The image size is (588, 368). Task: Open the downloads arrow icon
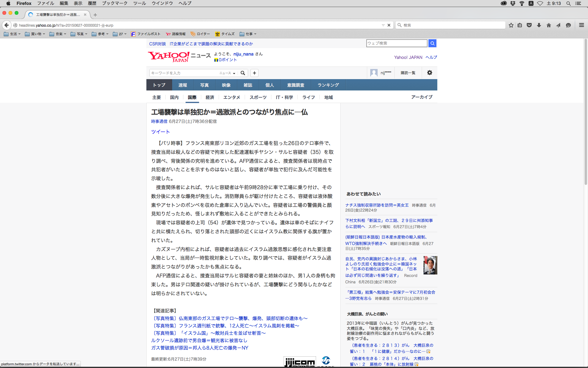pyautogui.click(x=539, y=25)
